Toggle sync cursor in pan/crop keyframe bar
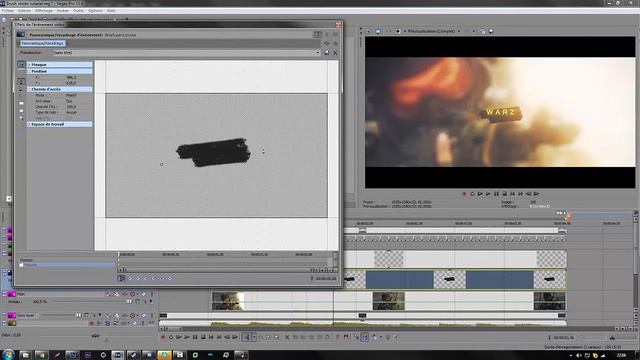 coord(121,278)
